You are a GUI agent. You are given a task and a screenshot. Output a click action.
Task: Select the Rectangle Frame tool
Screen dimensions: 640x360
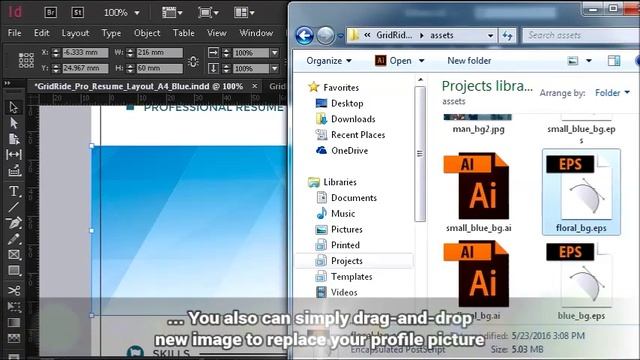click(x=13, y=255)
